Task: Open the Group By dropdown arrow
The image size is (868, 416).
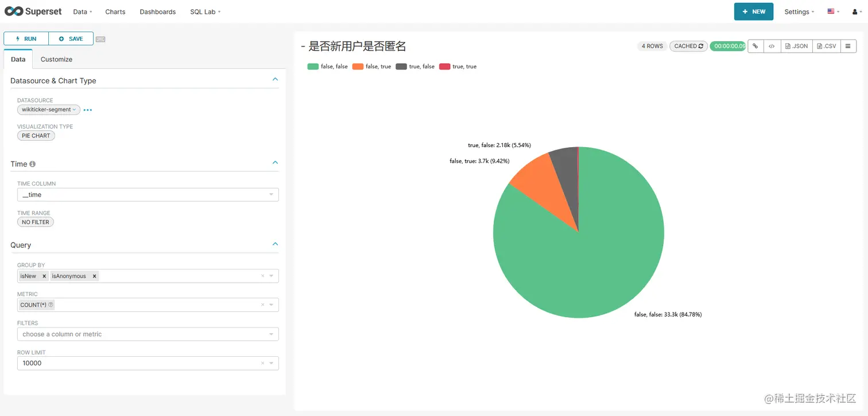Action: point(272,276)
